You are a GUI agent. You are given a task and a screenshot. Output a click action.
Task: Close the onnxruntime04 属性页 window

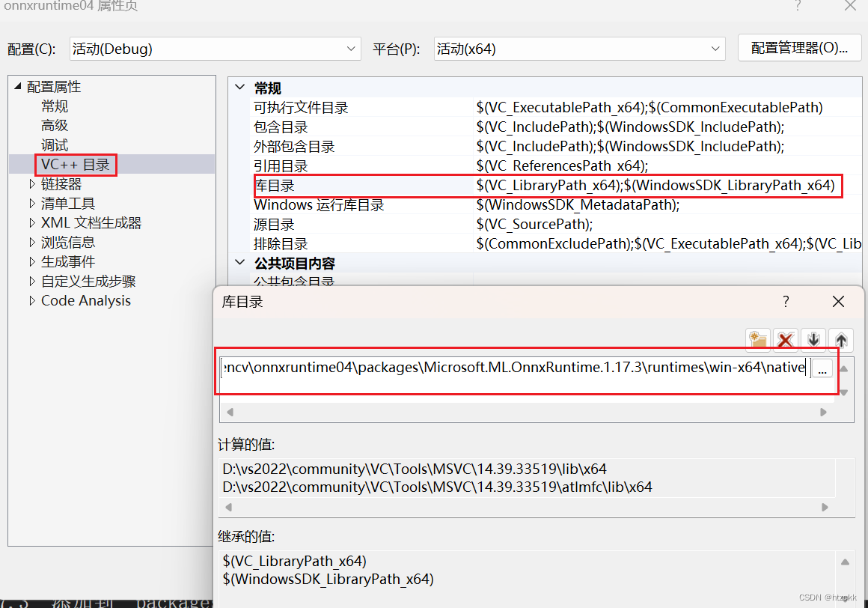tap(850, 5)
